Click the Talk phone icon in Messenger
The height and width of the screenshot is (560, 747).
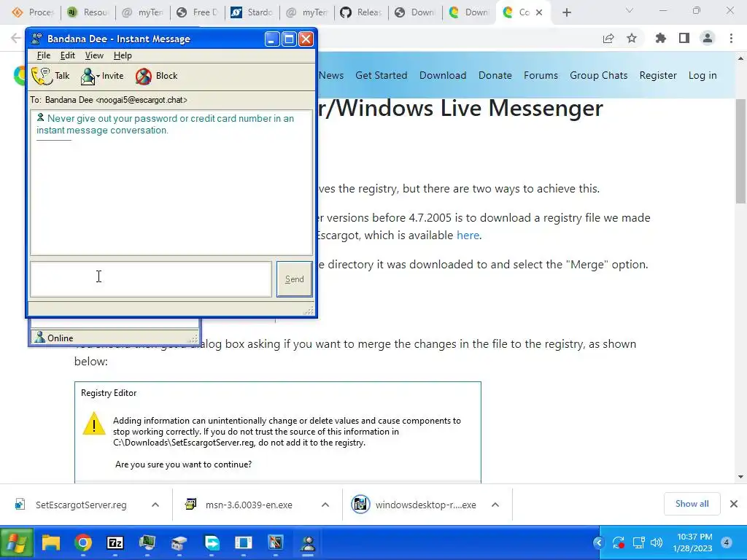(x=42, y=76)
